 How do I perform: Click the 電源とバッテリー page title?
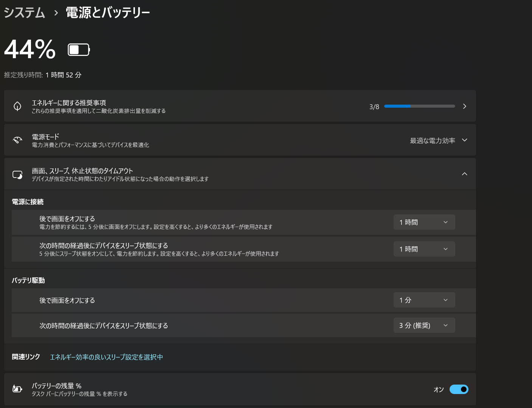(108, 13)
